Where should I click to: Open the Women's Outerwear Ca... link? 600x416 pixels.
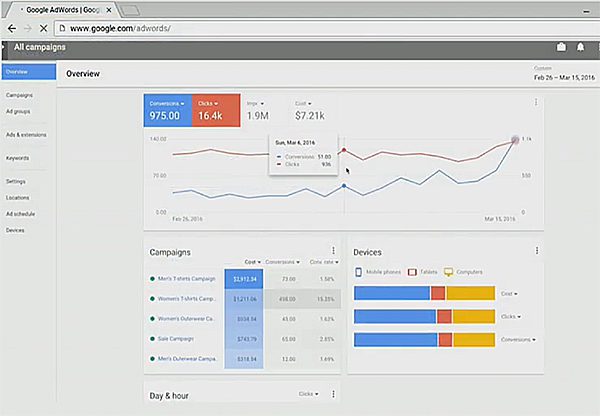click(186, 318)
